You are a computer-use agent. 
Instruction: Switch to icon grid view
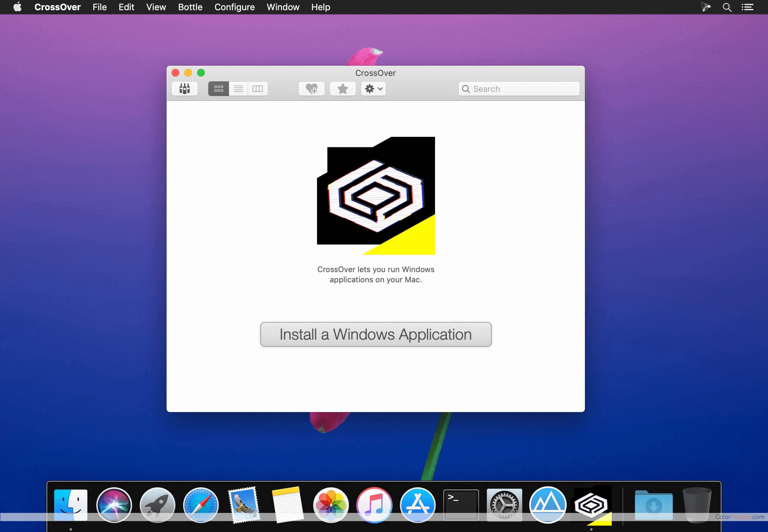218,89
